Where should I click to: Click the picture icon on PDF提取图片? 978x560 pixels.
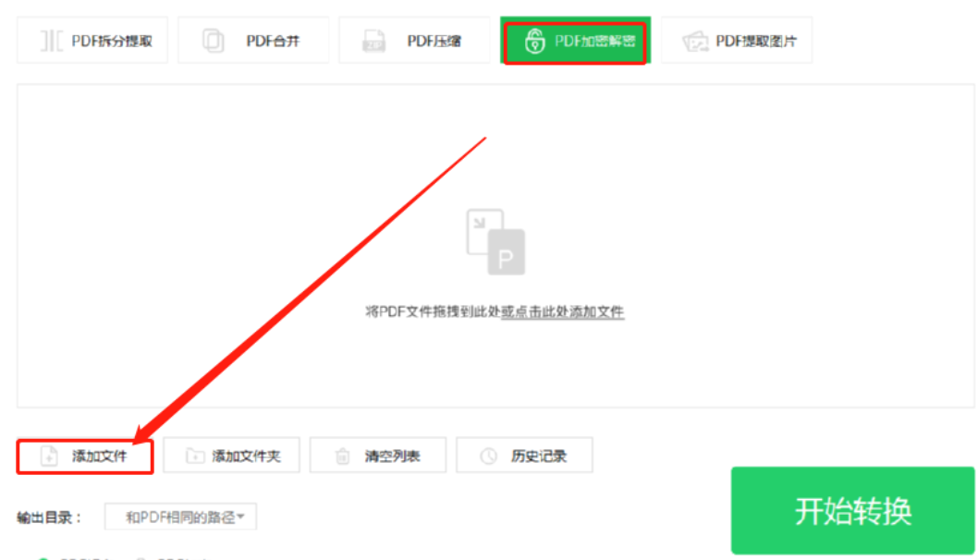pos(695,42)
